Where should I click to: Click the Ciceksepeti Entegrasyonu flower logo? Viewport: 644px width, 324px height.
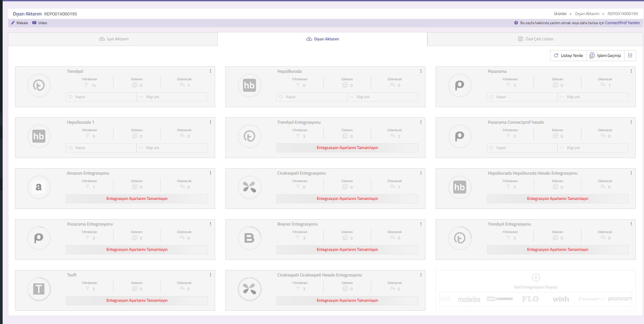click(x=249, y=187)
